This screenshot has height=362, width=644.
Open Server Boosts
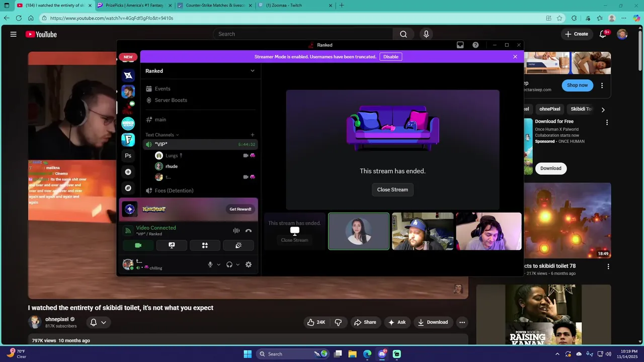coord(200,100)
